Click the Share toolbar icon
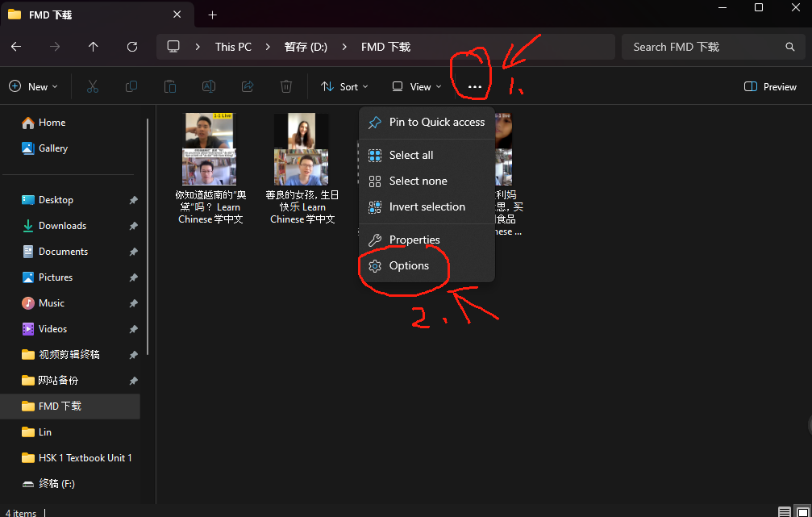 (248, 86)
